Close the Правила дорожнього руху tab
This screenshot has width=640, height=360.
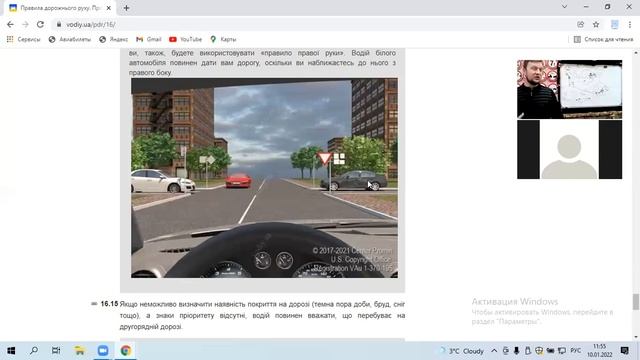(109, 8)
